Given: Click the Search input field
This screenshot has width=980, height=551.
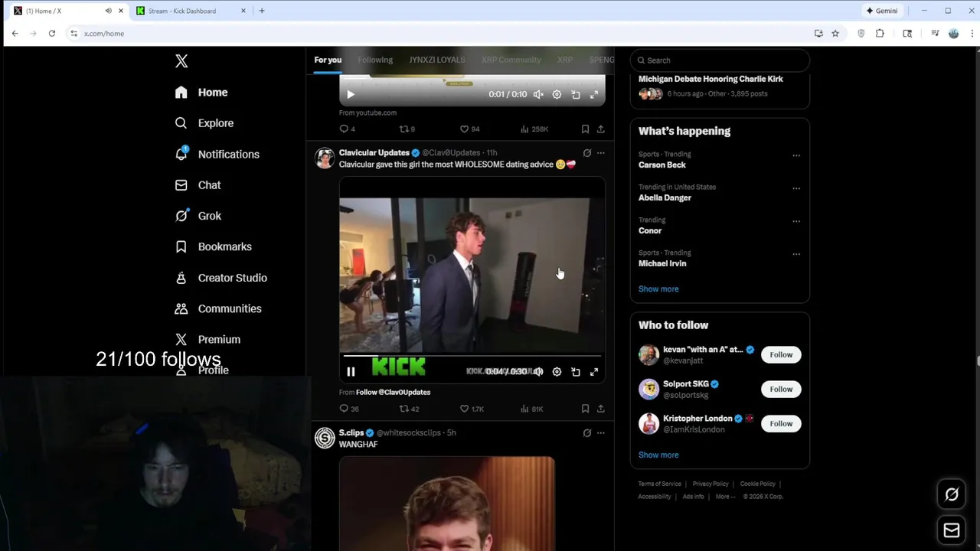Looking at the screenshot, I should [x=720, y=60].
